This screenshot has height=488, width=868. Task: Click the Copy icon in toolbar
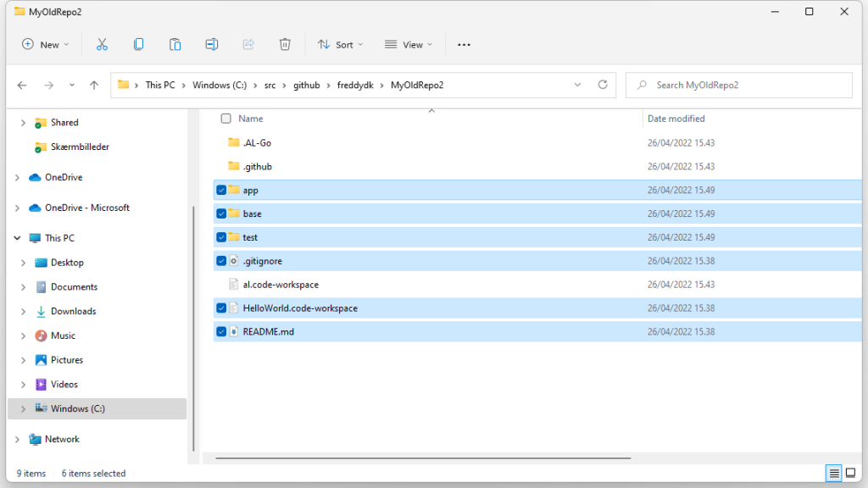tap(138, 44)
